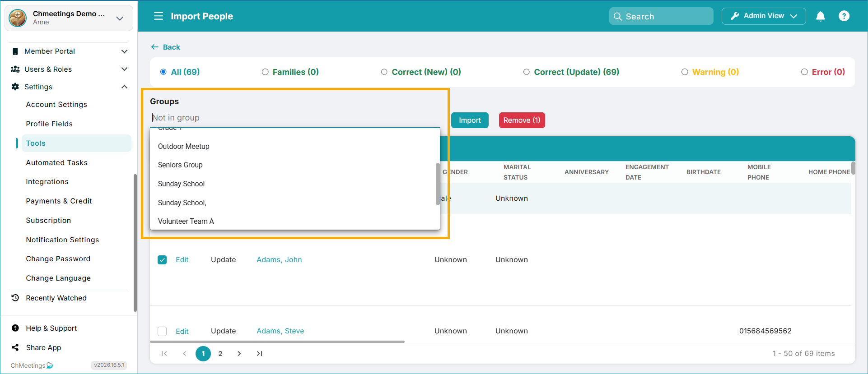Open the Admin View dropdown
The height and width of the screenshot is (374, 868).
click(764, 16)
